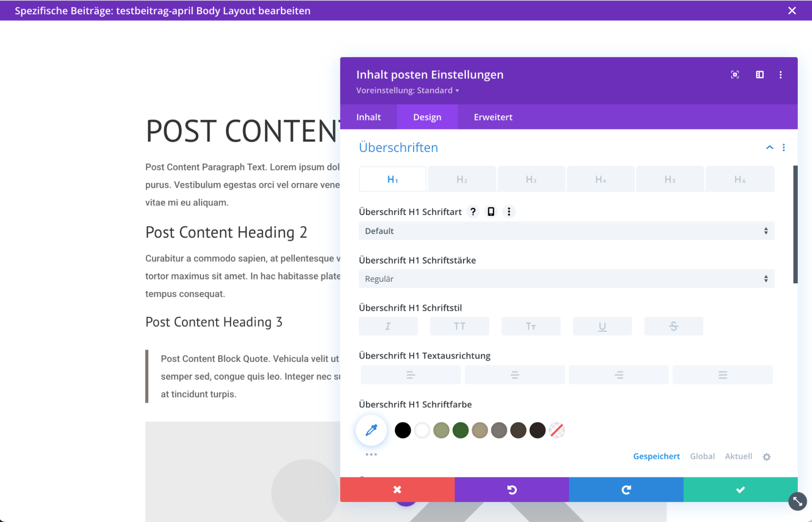Collapse the Überschriften section chevron
The width and height of the screenshot is (812, 522).
coord(769,148)
